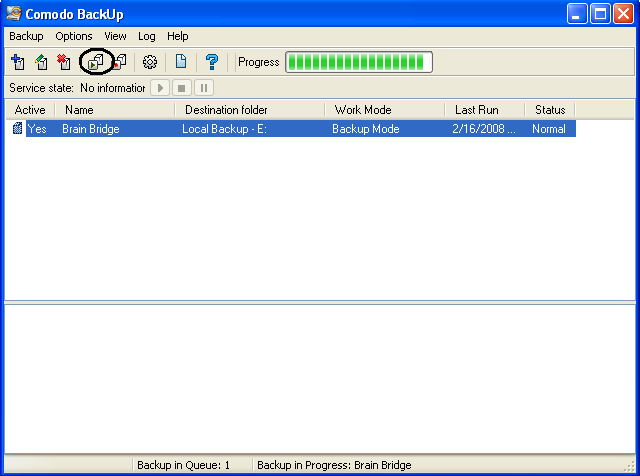
Task: Sort by Work Mode column header
Action: [x=385, y=110]
